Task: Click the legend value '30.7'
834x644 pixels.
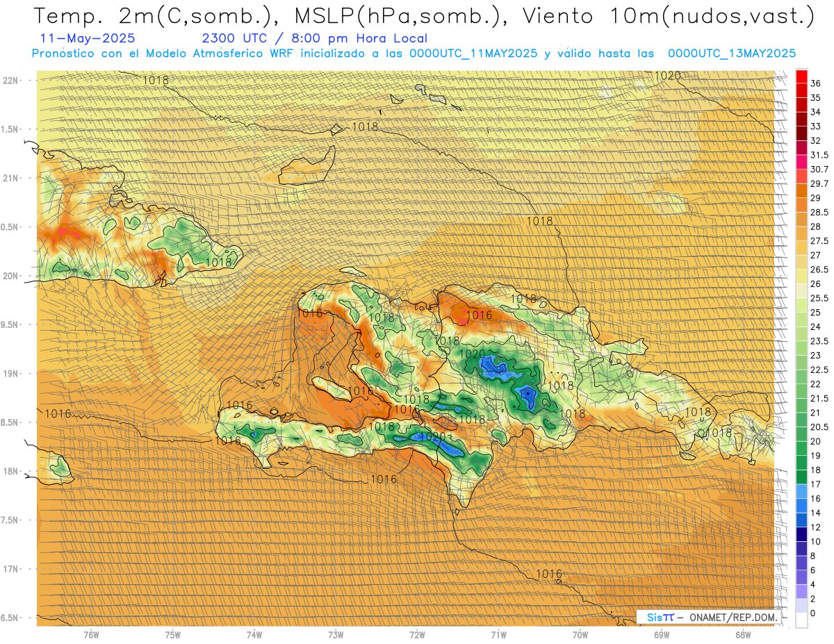Action: click(x=819, y=170)
